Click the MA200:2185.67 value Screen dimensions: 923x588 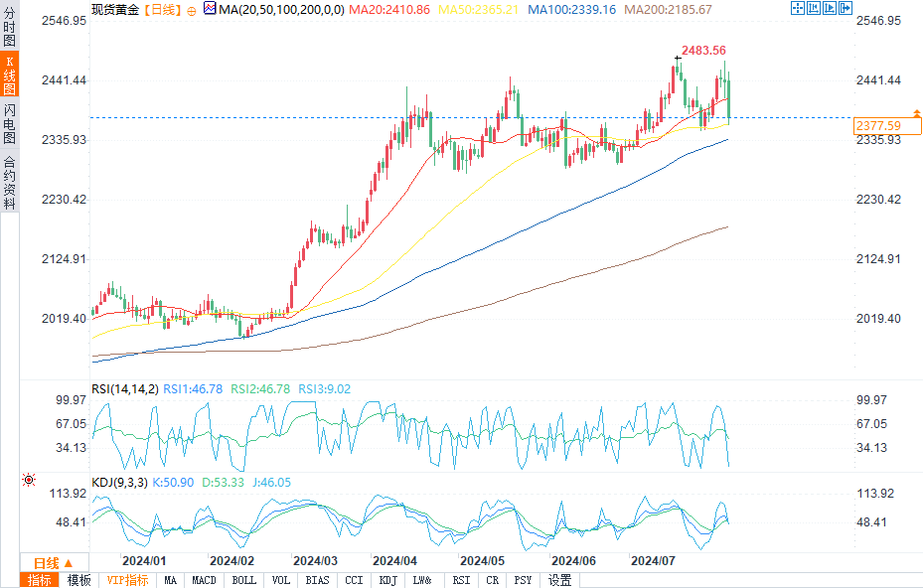(x=668, y=10)
